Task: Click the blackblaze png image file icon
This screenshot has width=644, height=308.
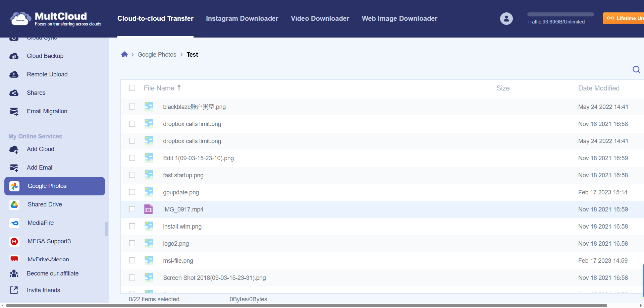Action: (x=149, y=107)
